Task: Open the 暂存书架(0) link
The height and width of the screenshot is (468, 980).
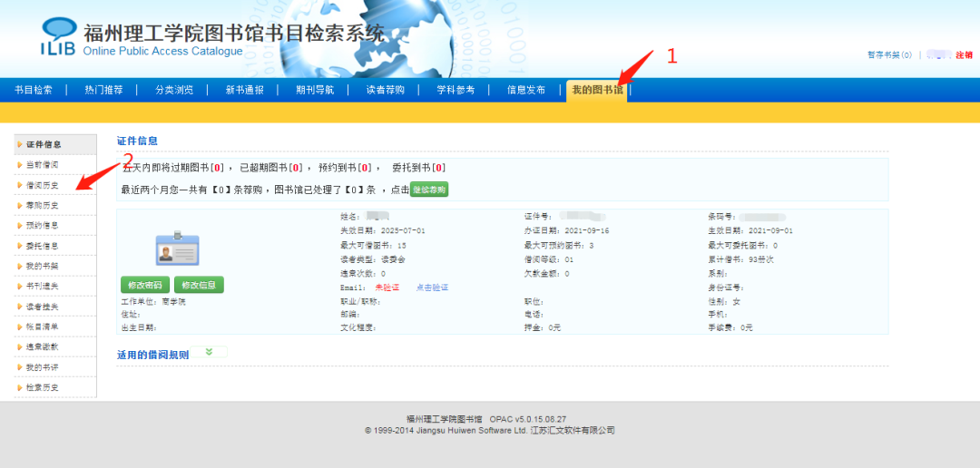Action: click(x=889, y=55)
